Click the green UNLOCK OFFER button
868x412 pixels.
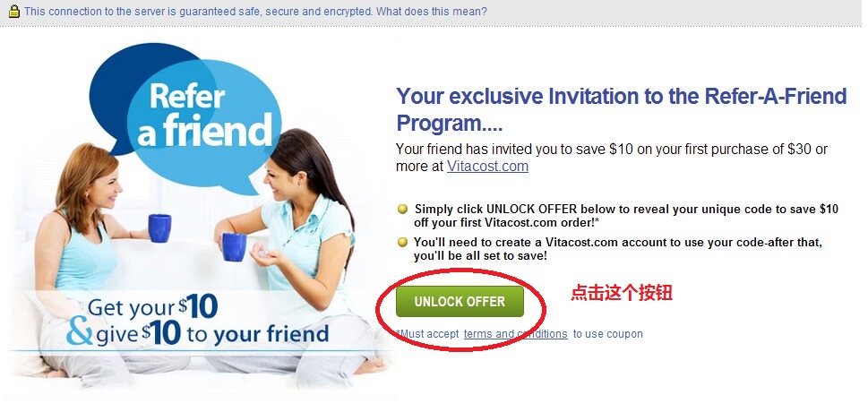pyautogui.click(x=460, y=301)
